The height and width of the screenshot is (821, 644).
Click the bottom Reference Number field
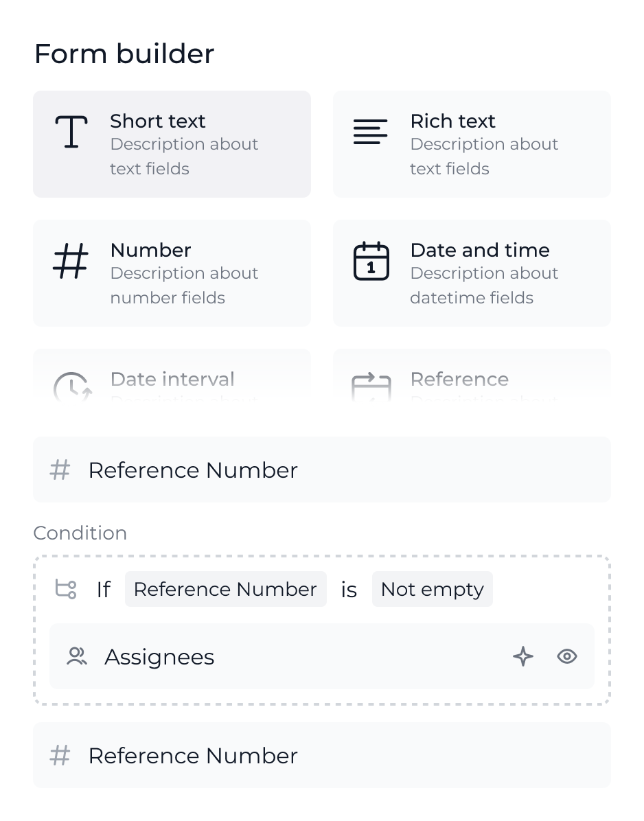(x=322, y=755)
